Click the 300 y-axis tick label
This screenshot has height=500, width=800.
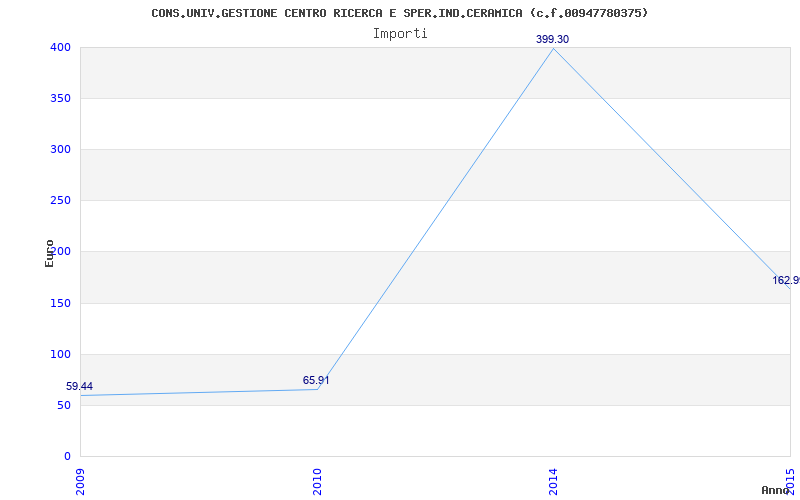(x=60, y=149)
